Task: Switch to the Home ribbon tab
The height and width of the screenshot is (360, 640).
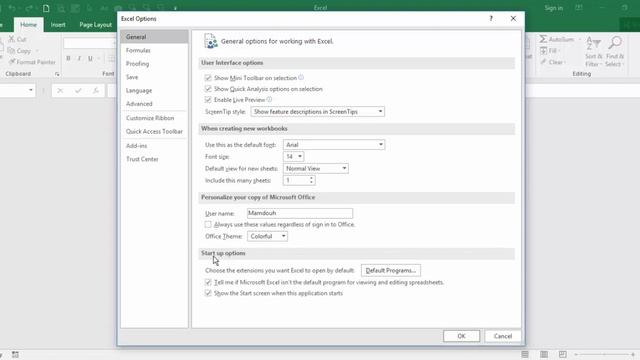Action: [28, 25]
